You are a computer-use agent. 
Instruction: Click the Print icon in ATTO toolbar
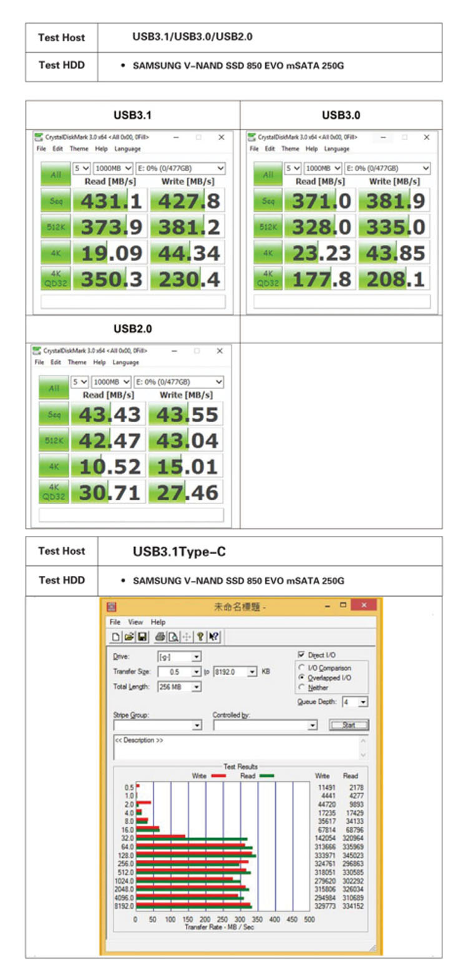click(160, 637)
